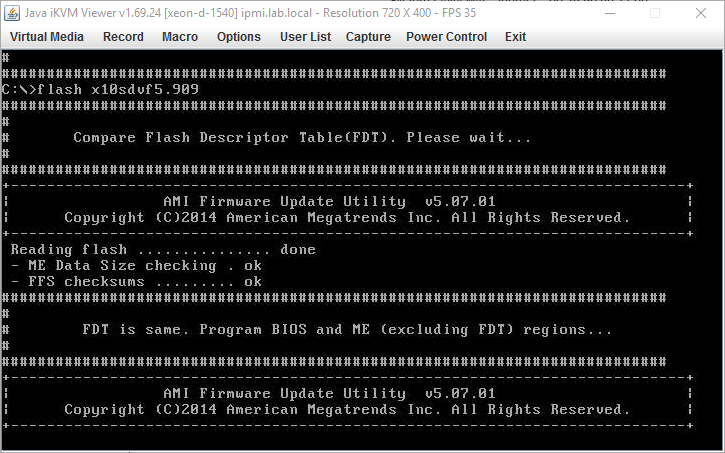Open the Options menu
725x453 pixels.
pyautogui.click(x=239, y=37)
